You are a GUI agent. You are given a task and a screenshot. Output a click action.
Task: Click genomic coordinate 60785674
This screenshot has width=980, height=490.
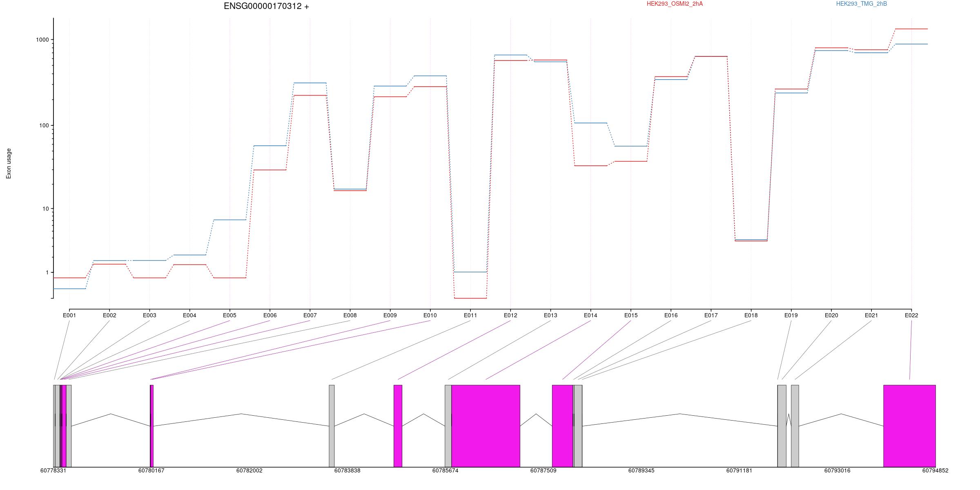pos(445,470)
